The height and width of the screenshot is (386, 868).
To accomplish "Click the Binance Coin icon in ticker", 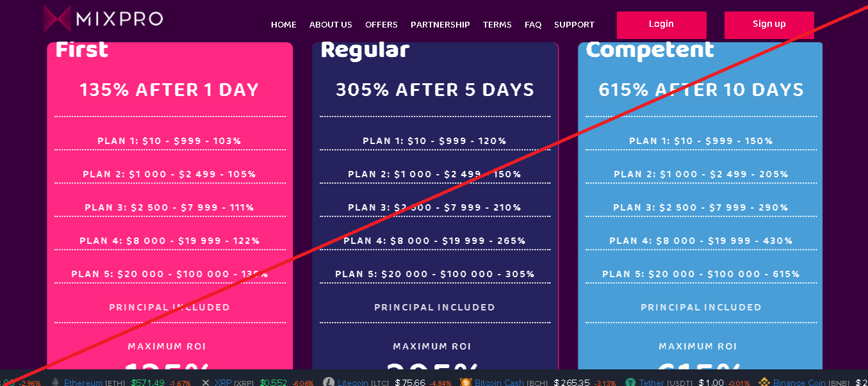I will pyautogui.click(x=764, y=383).
